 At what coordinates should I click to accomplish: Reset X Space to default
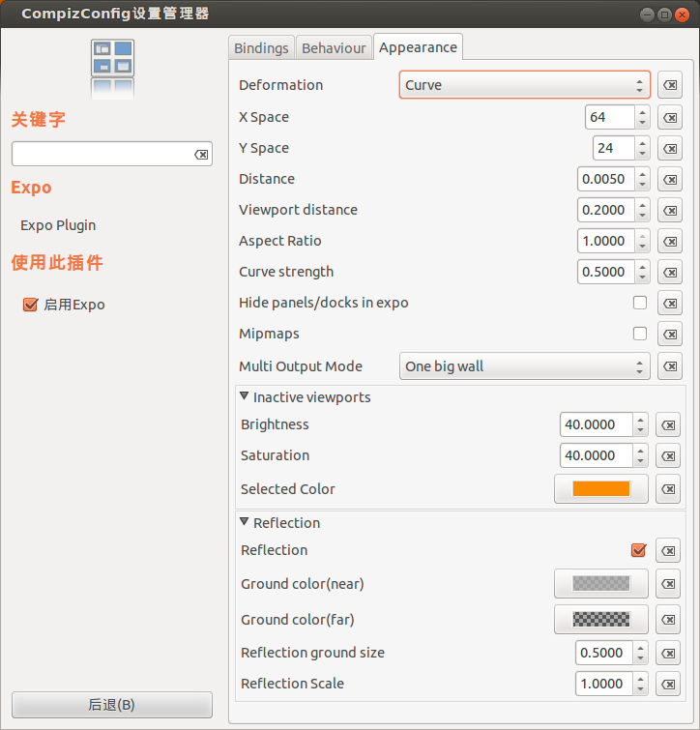point(670,117)
